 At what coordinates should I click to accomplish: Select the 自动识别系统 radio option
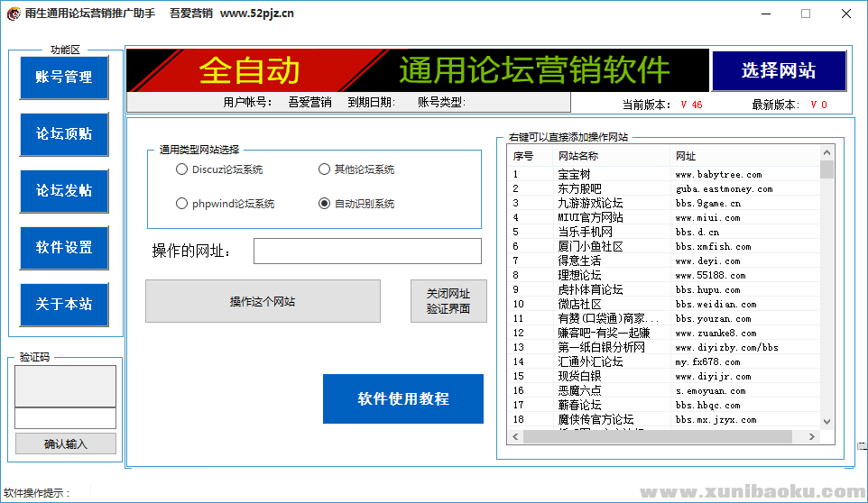325,204
